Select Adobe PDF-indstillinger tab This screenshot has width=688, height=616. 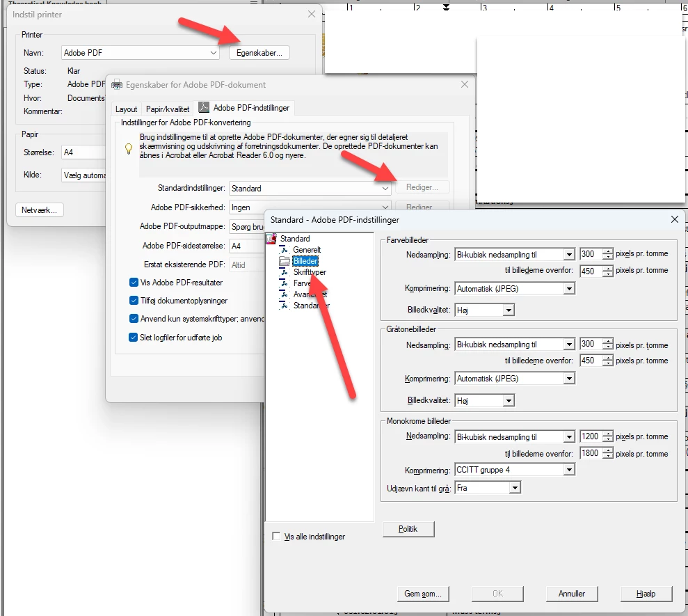point(245,108)
